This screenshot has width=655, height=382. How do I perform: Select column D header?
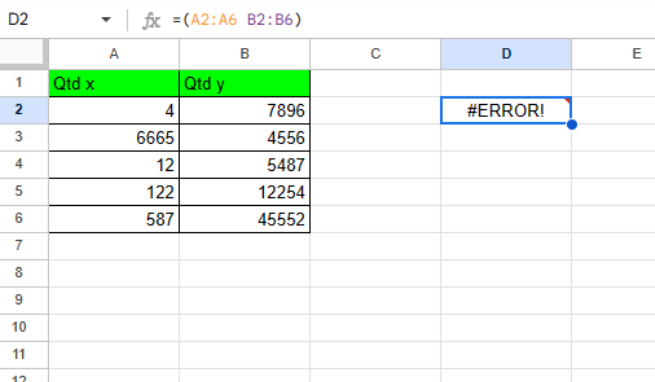click(x=506, y=54)
